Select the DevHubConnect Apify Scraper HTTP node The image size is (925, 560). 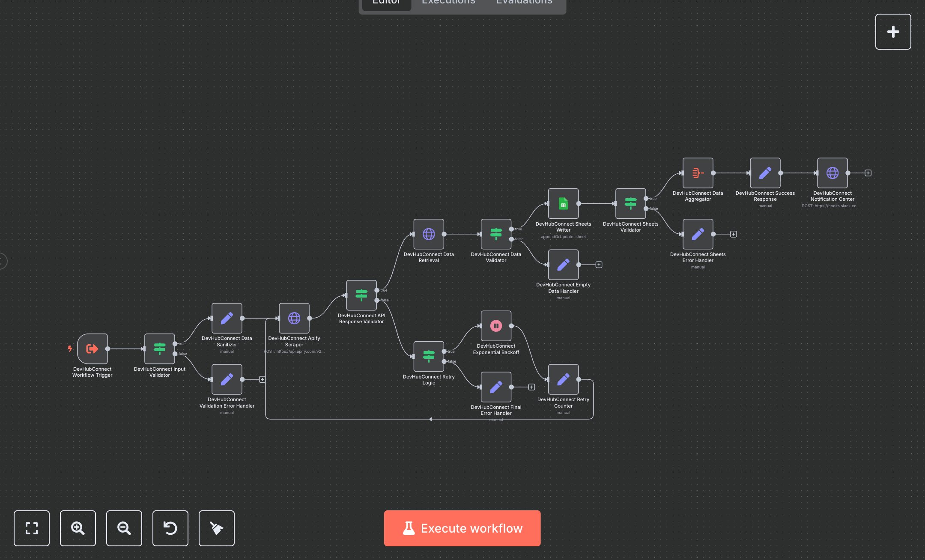(x=294, y=319)
